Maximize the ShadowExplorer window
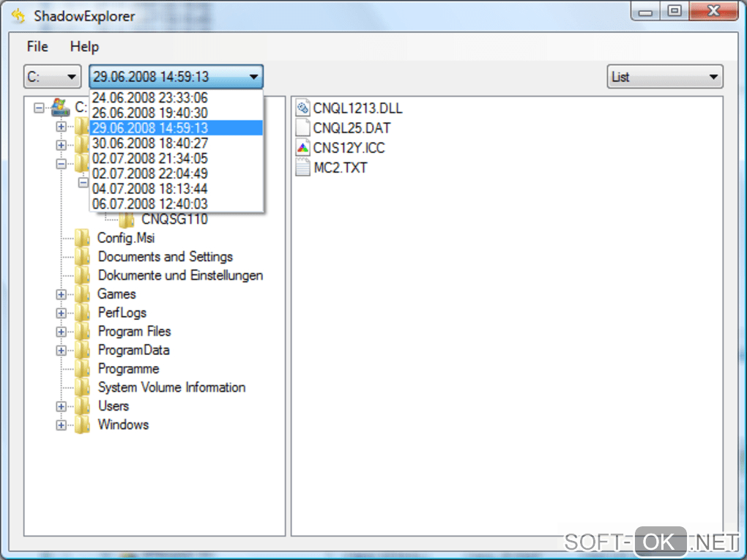This screenshot has width=747, height=560. pyautogui.click(x=674, y=12)
